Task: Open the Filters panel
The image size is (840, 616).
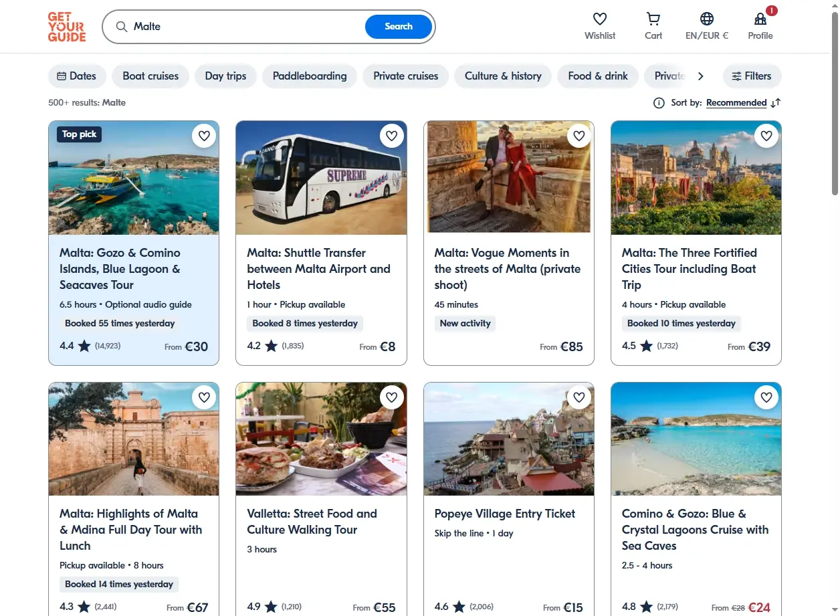Action: [752, 76]
